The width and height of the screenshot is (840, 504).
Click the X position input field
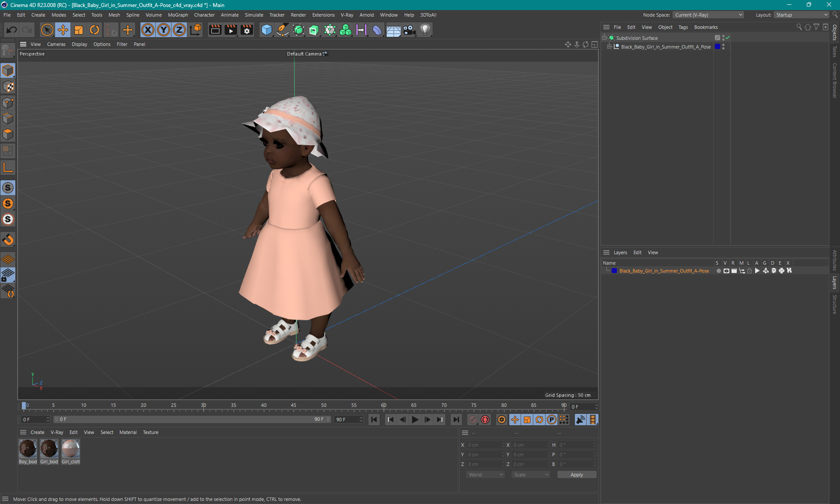[x=485, y=445]
